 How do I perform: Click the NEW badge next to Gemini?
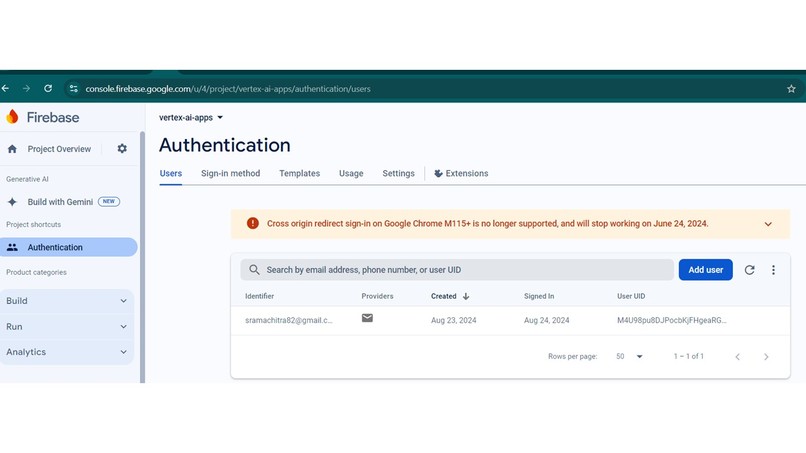[108, 202]
